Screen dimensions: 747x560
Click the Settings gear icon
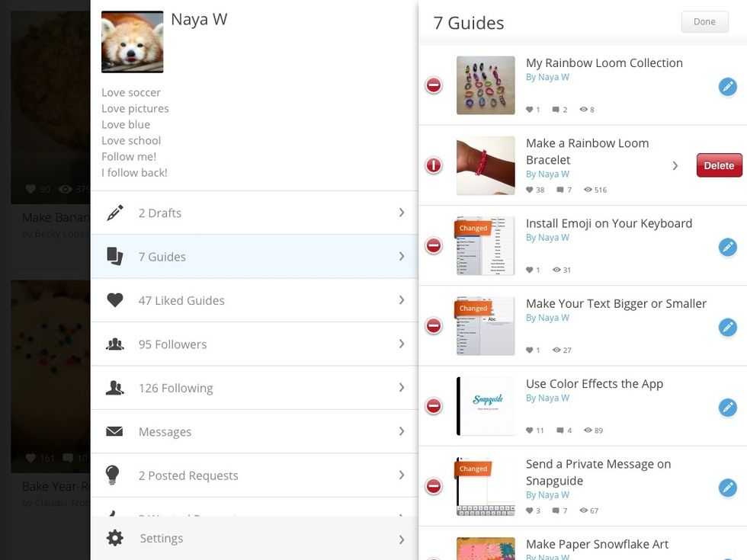click(x=115, y=539)
